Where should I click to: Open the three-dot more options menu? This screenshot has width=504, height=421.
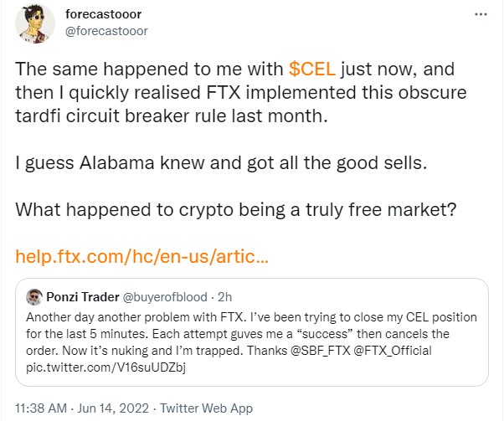pyautogui.click(x=481, y=15)
